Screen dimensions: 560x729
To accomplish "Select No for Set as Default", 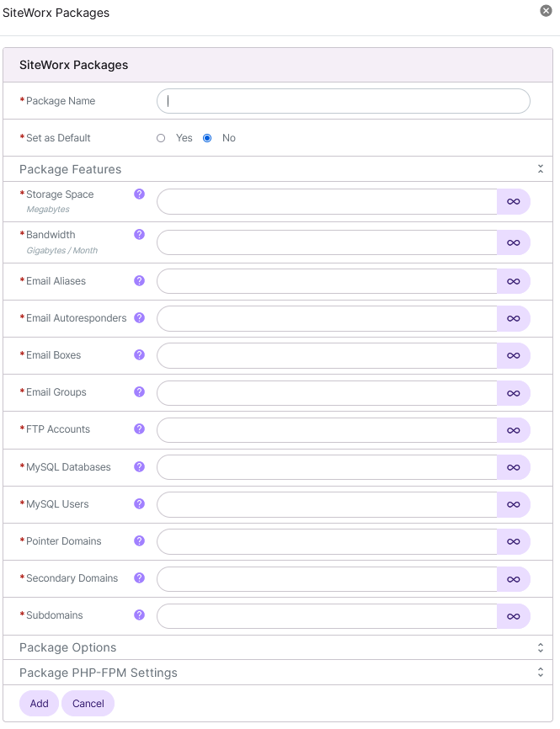I will (206, 138).
